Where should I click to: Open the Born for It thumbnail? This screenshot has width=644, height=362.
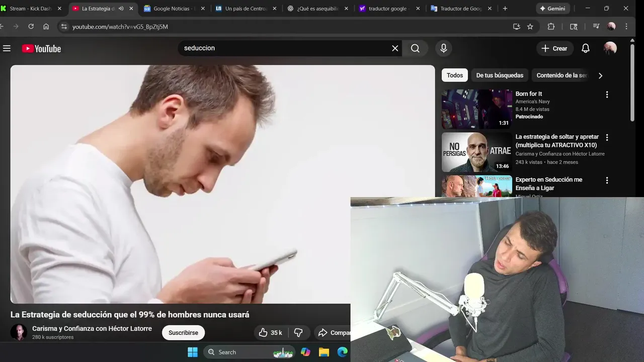click(477, 109)
